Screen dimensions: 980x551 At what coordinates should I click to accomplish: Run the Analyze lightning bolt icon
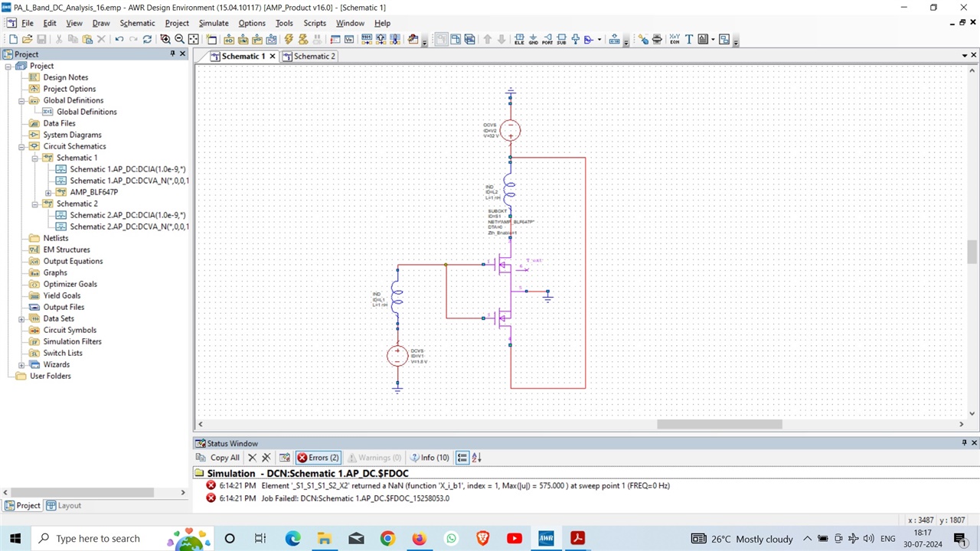coord(289,39)
